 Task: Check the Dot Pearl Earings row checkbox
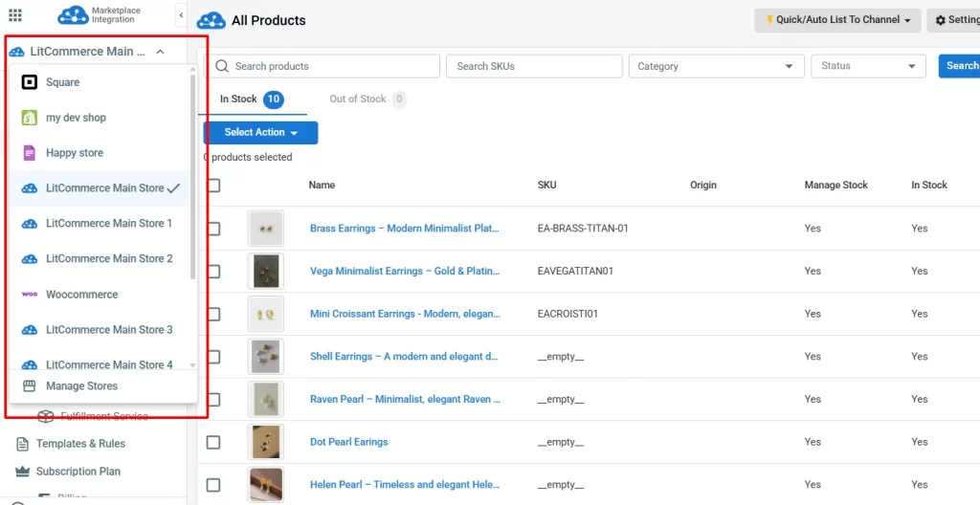(x=213, y=443)
